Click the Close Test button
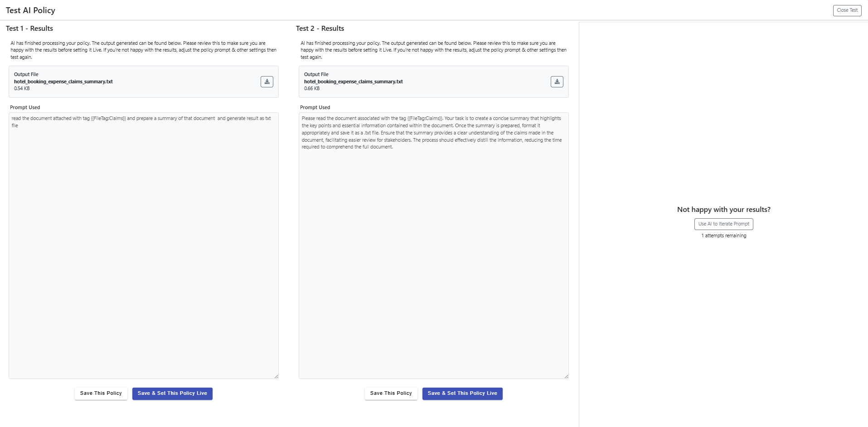The image size is (868, 427). click(847, 10)
